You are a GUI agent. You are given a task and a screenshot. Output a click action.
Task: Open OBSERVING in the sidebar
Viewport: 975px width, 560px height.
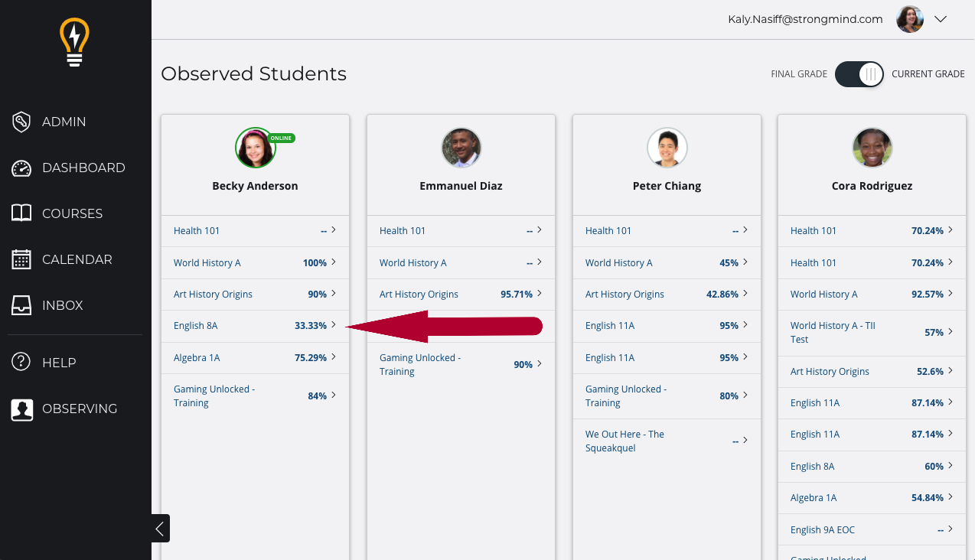click(x=80, y=409)
